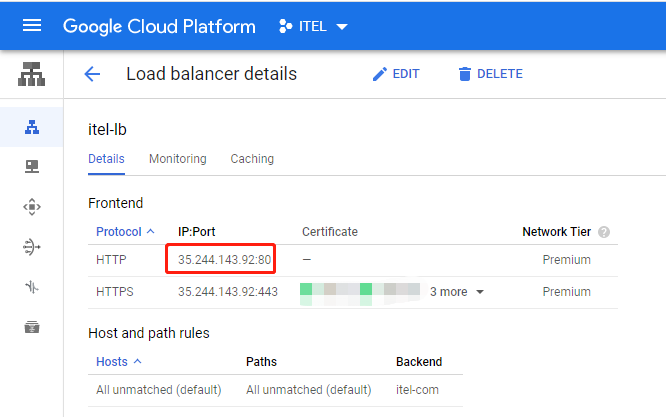Open the itel-com backend link
Screen dimensions: 666x417
(417, 390)
